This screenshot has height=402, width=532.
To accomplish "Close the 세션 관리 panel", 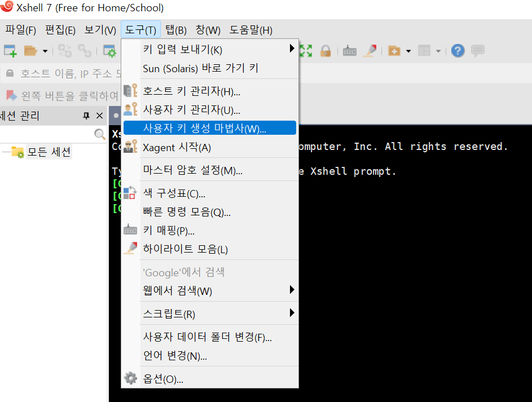I will [99, 116].
